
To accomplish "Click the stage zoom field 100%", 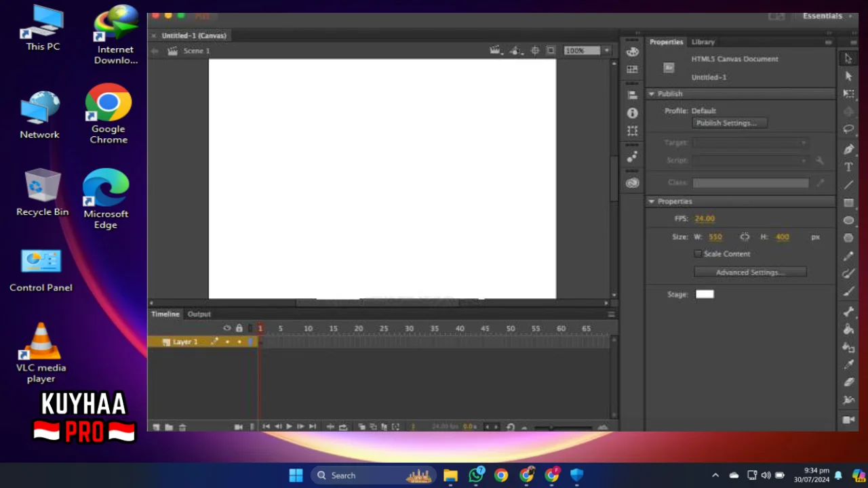I will point(582,51).
